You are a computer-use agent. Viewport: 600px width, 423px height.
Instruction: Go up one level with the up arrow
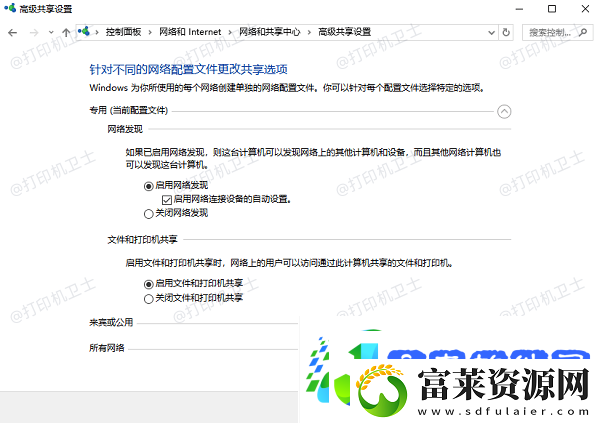[x=66, y=33]
